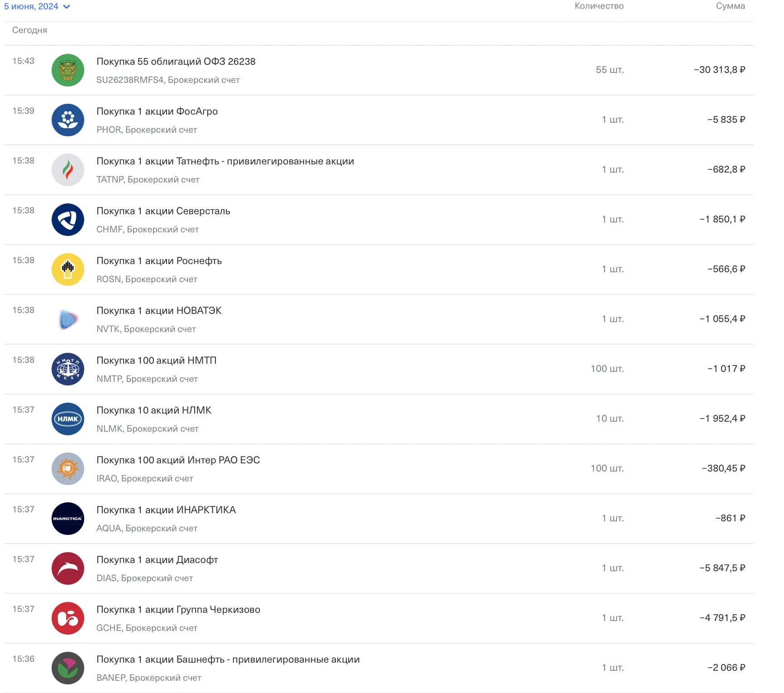This screenshot has height=693, width=784.
Task: Click the 'PHOR, Брокерский счет' subtitle
Action: (x=147, y=130)
